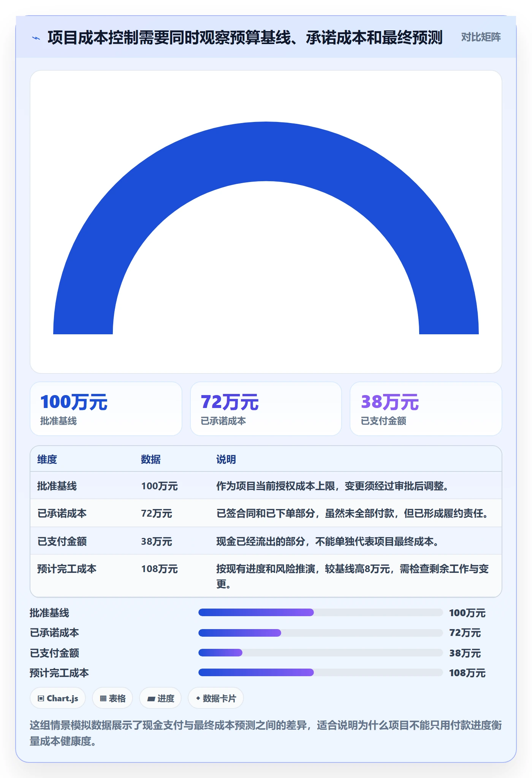Click the footer paragraph starting 这组情景模拟数据
The width and height of the screenshot is (532, 778).
click(x=266, y=733)
